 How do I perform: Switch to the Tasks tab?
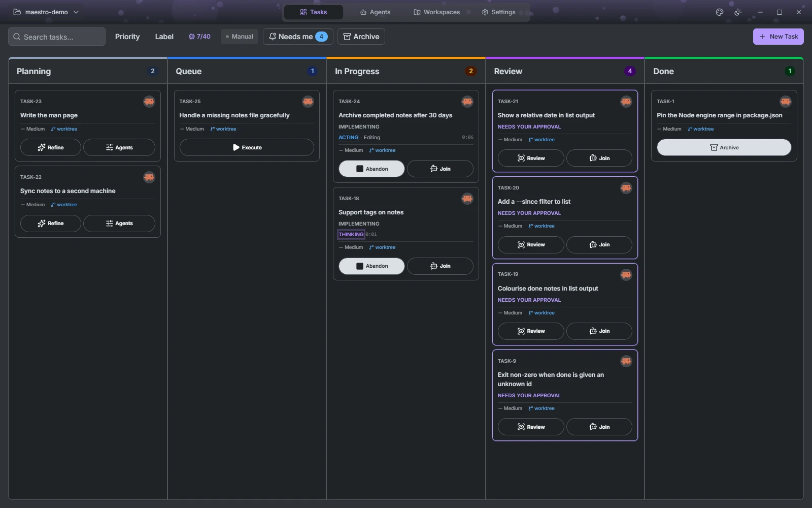tap(314, 12)
